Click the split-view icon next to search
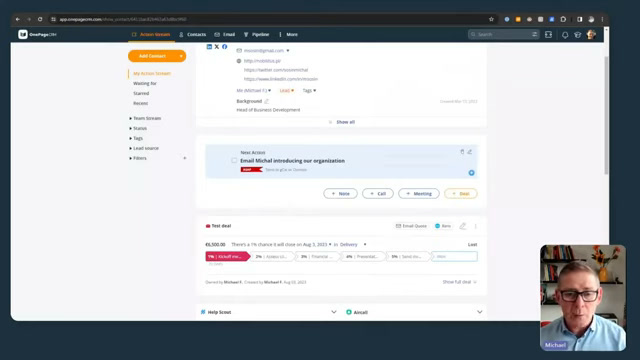Screen dimensions: 640x360 coord(548,35)
